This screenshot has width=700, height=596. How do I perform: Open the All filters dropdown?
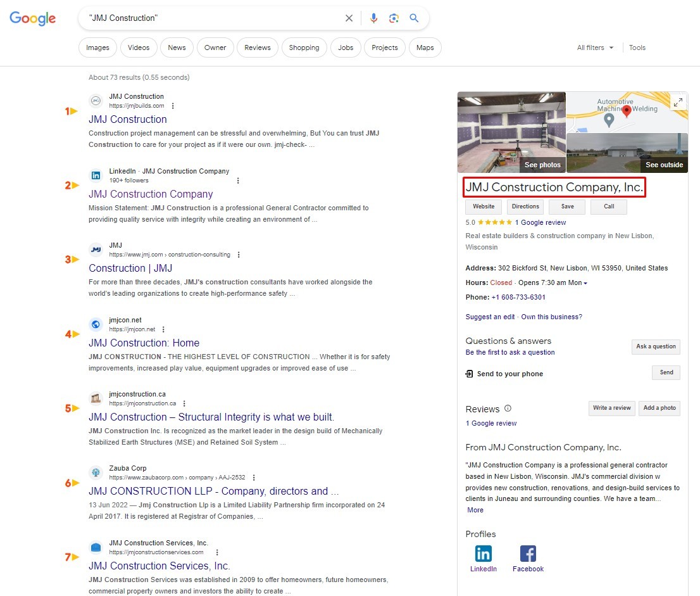coord(595,48)
